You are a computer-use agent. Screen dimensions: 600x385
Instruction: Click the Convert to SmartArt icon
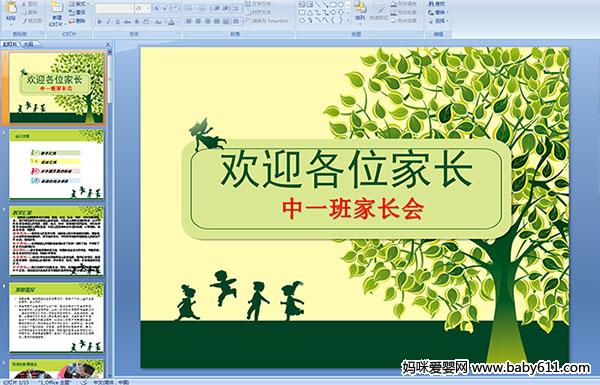pyautogui.click(x=269, y=21)
